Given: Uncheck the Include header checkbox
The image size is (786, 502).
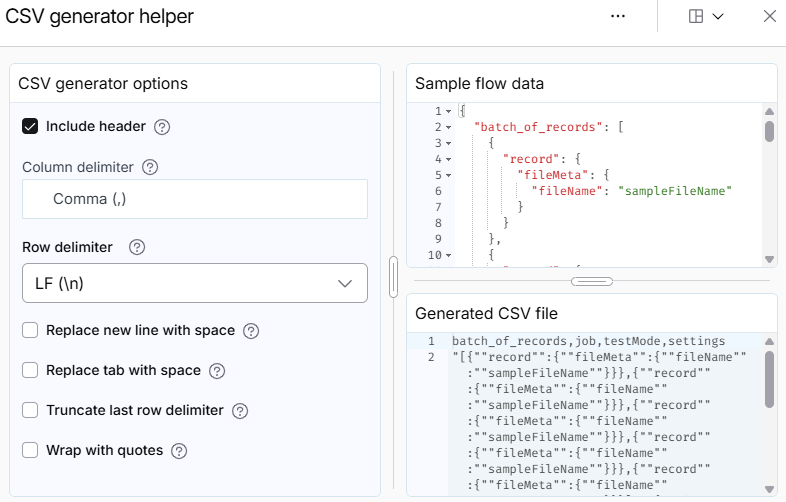Looking at the screenshot, I should 30,126.
